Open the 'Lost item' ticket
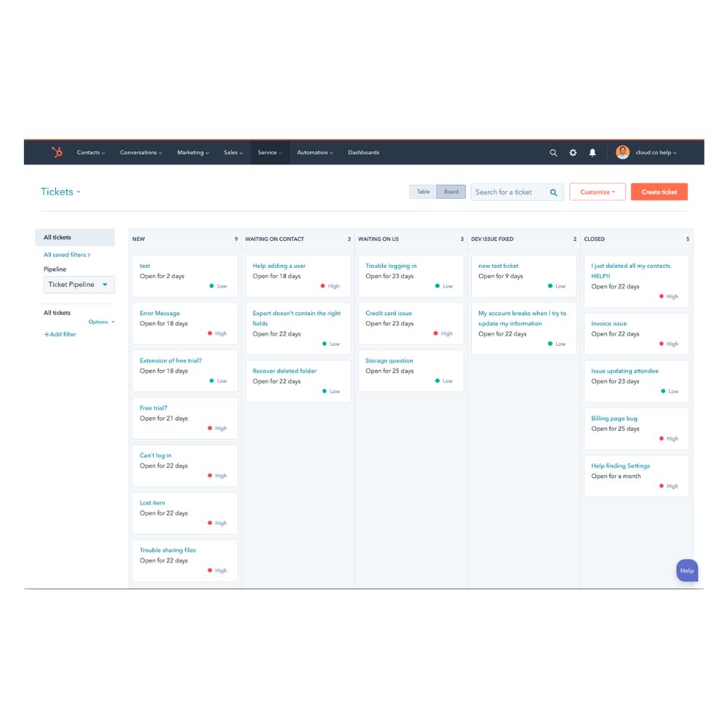The height and width of the screenshot is (728, 728). click(152, 503)
